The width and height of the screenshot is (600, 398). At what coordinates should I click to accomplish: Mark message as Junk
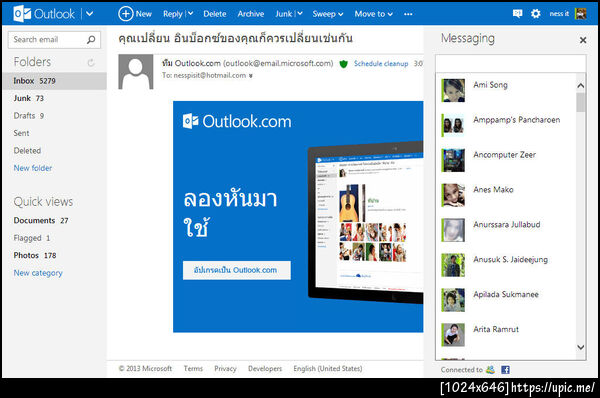pos(284,14)
